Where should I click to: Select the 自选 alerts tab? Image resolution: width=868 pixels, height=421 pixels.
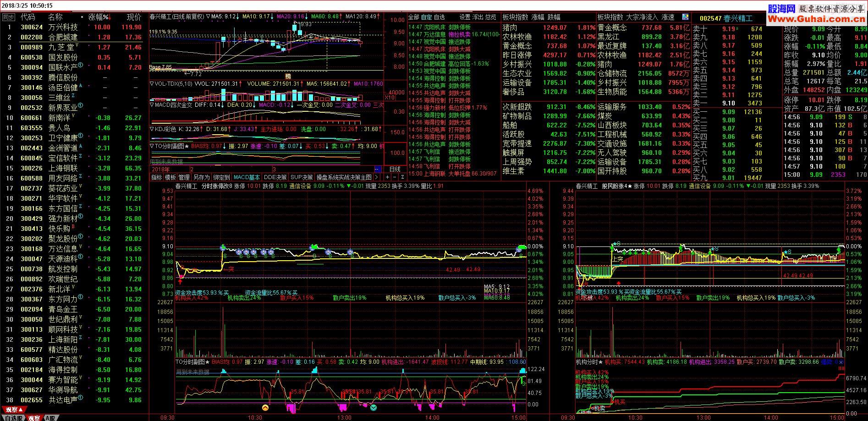[x=439, y=17]
